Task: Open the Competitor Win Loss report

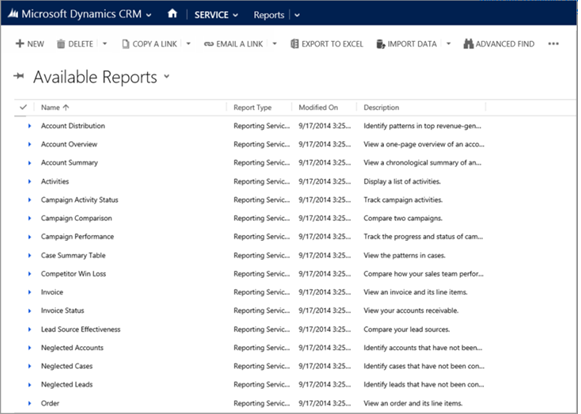Action: click(x=73, y=274)
